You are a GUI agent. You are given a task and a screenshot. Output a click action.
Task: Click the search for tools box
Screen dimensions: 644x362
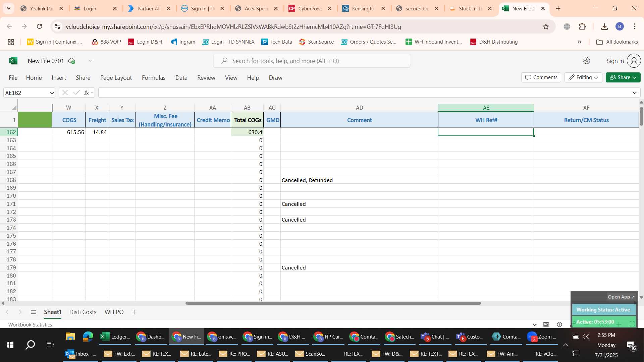pos(312,61)
